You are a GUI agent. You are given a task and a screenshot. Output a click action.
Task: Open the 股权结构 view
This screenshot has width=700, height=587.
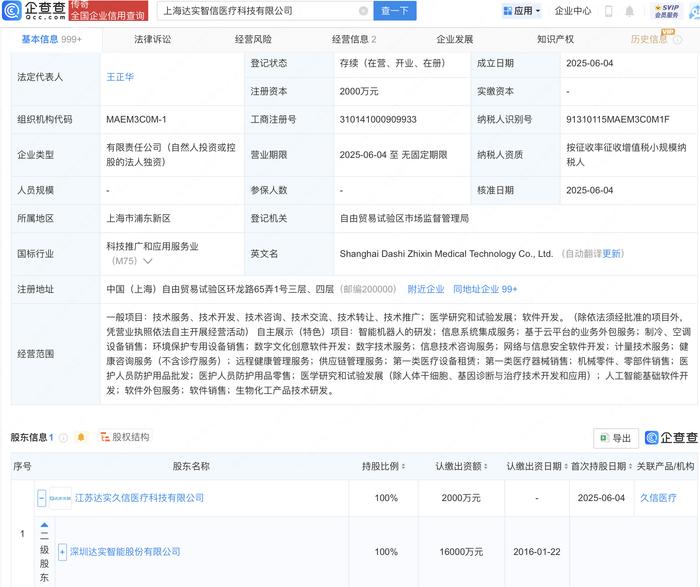(125, 437)
